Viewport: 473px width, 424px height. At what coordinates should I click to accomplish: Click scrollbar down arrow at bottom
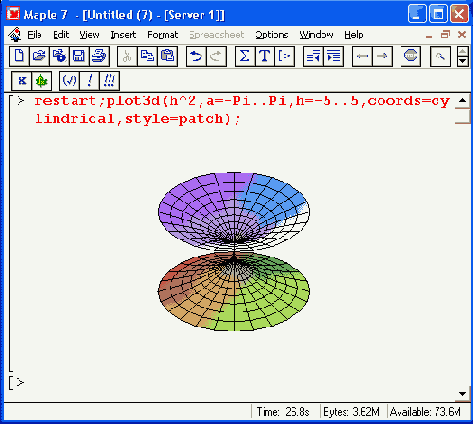coord(462,394)
